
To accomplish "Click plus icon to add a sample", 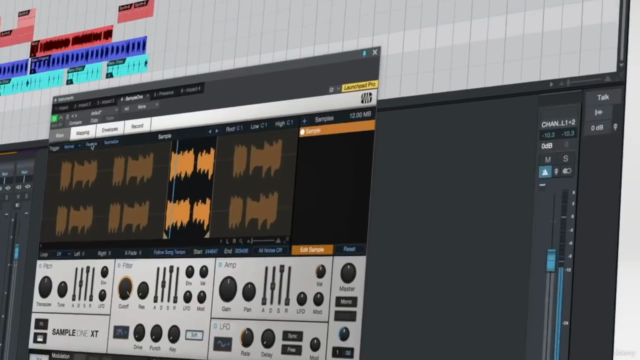I will coord(304,121).
